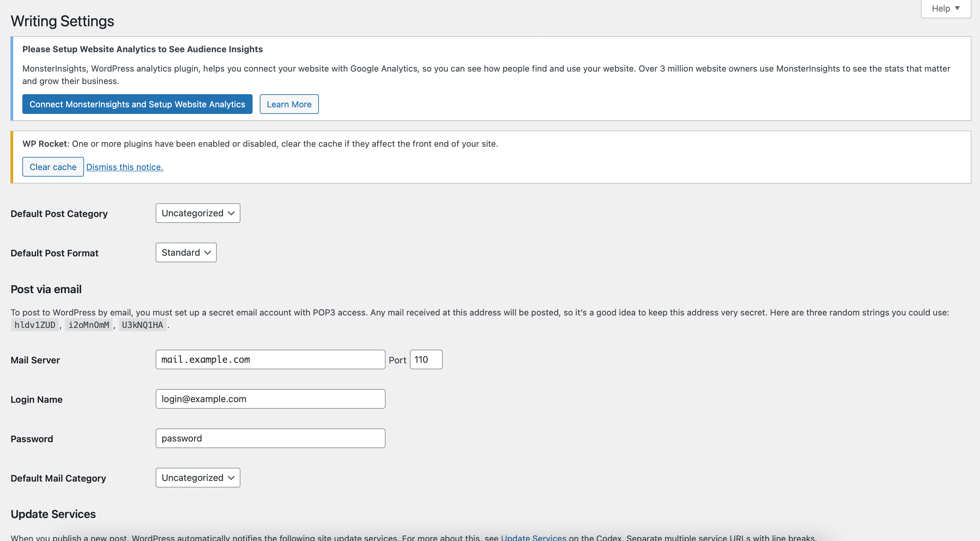Image resolution: width=980 pixels, height=541 pixels.
Task: Click the hldv1ZUD random string
Action: [x=34, y=325]
